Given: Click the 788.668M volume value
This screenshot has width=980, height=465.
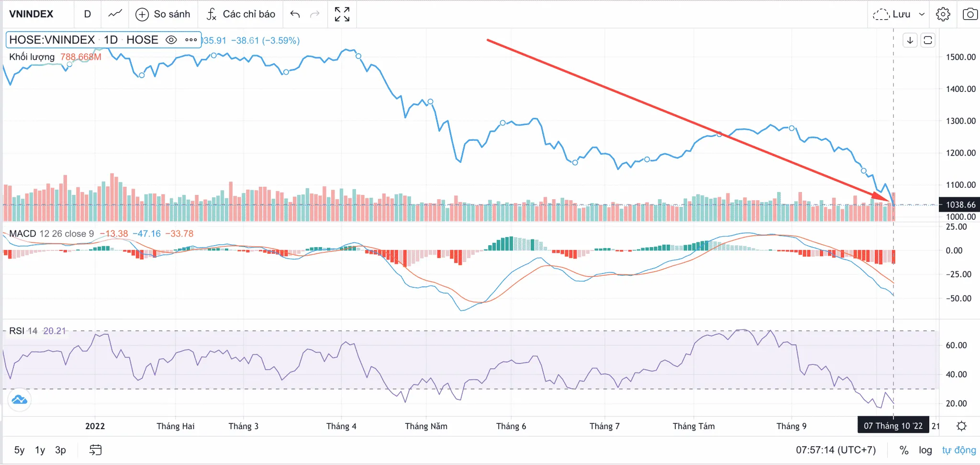Looking at the screenshot, I should (x=81, y=57).
